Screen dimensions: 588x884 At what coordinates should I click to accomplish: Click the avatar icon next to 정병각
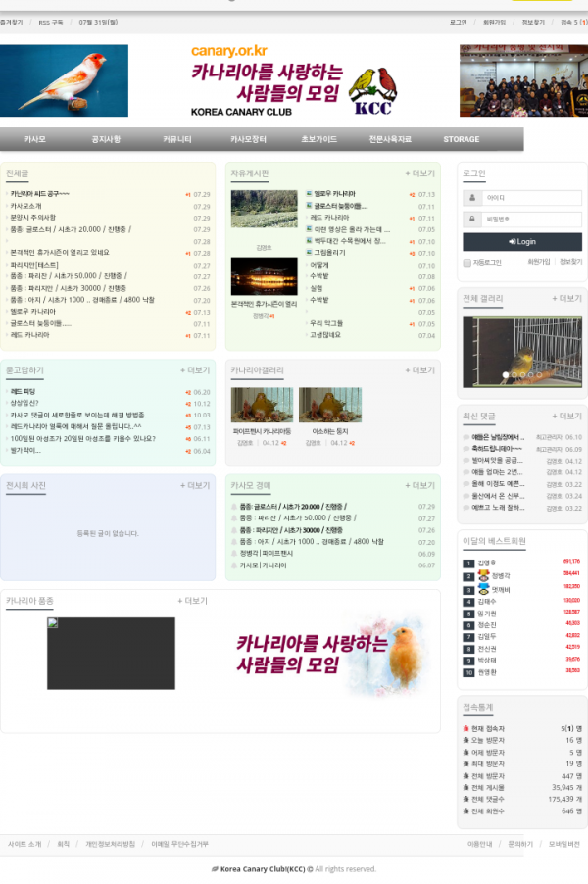[x=484, y=574]
